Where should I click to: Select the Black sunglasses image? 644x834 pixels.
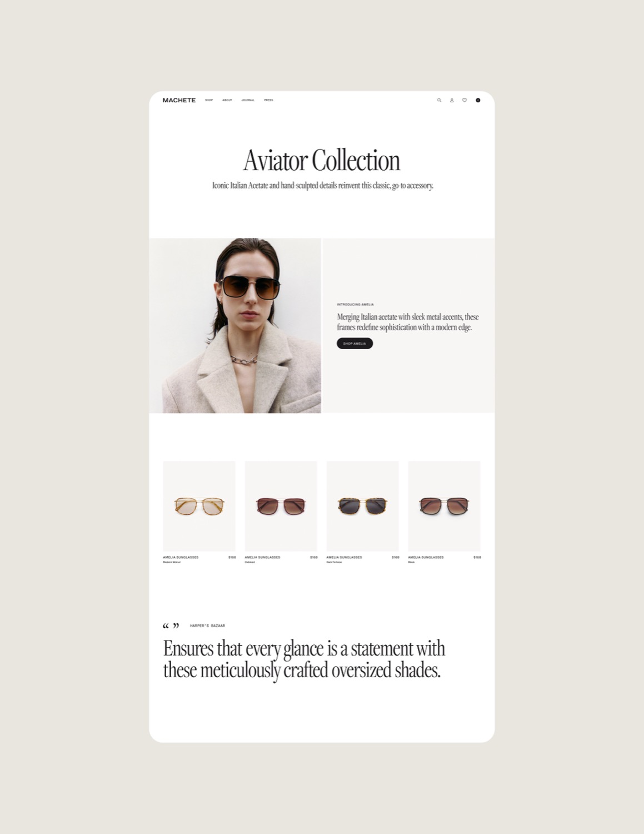click(x=444, y=506)
